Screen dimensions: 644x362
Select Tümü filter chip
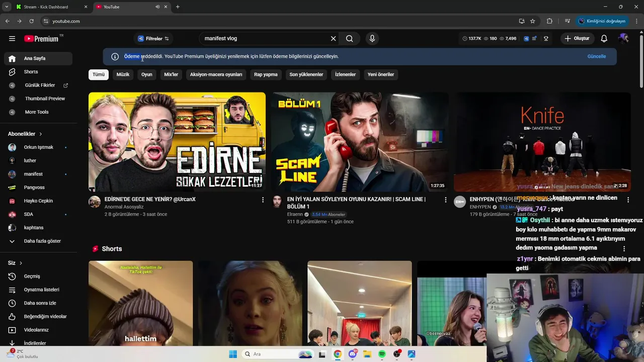click(x=99, y=74)
